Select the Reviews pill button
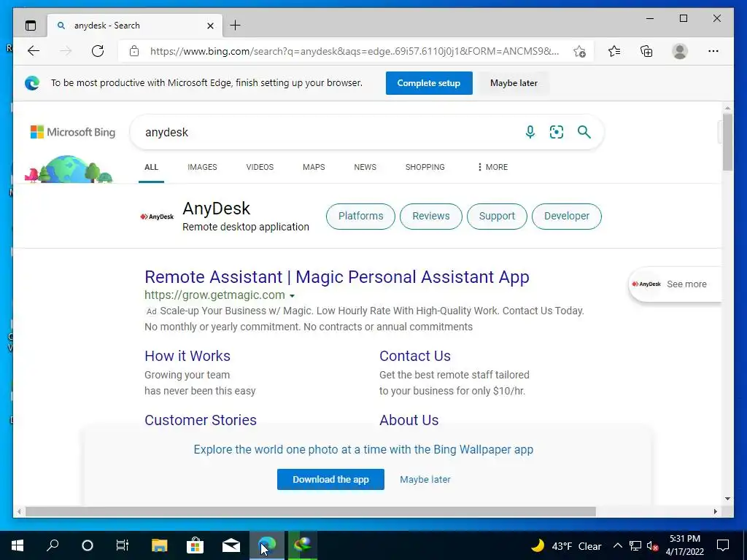This screenshot has height=560, width=747. click(x=430, y=216)
